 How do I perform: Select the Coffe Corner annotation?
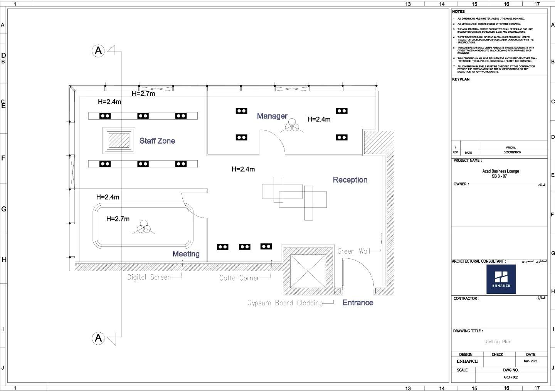(x=239, y=278)
